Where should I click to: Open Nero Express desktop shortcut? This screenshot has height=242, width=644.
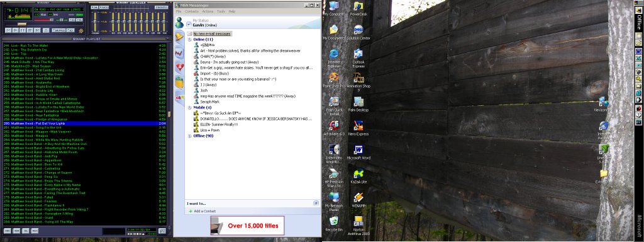358,128
